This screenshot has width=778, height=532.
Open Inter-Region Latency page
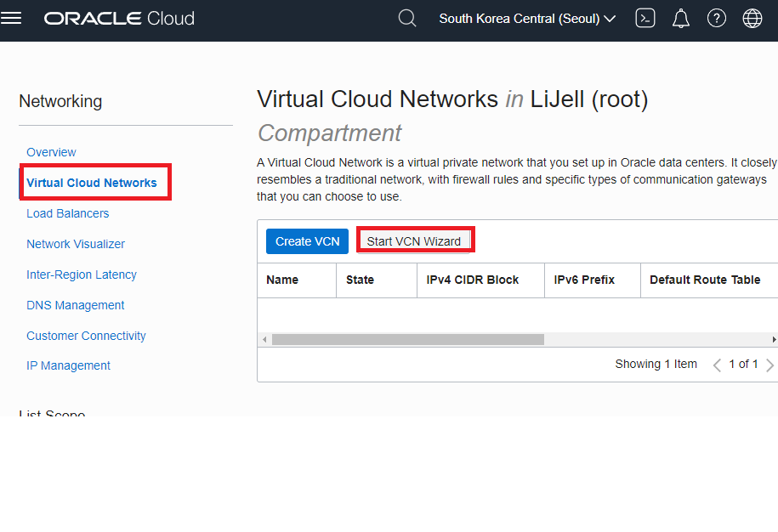click(82, 274)
